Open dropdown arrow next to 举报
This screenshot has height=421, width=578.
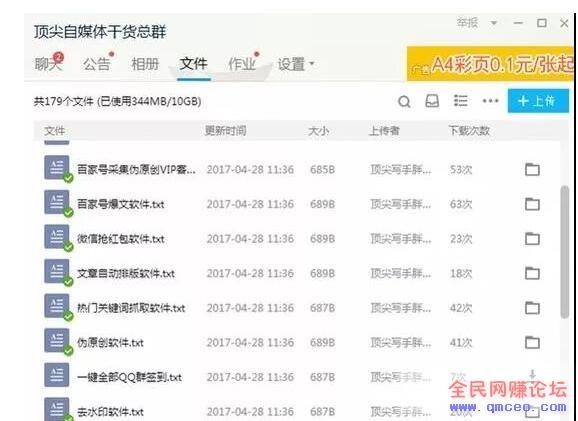coord(494,23)
